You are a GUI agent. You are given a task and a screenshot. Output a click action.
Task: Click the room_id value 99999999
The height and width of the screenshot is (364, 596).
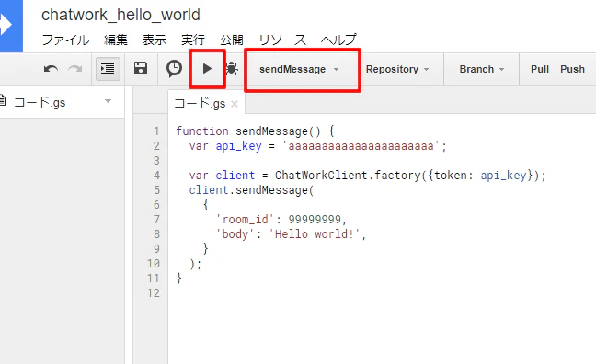315,220
